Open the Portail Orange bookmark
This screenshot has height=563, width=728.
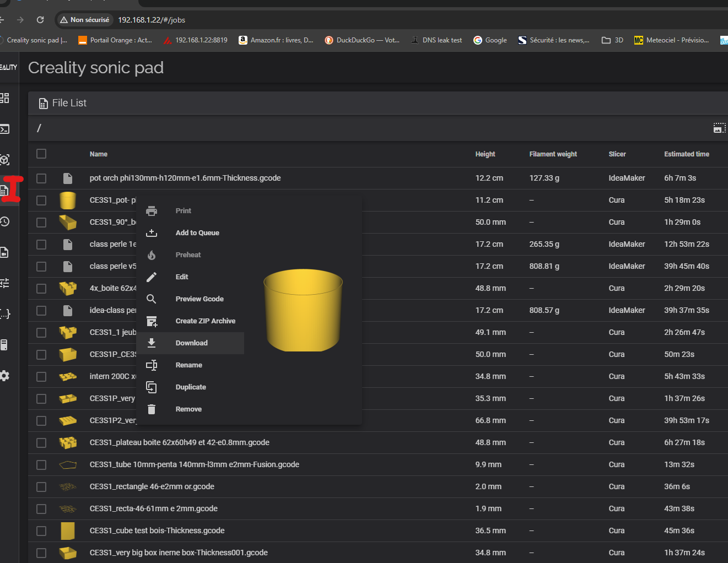tap(115, 40)
